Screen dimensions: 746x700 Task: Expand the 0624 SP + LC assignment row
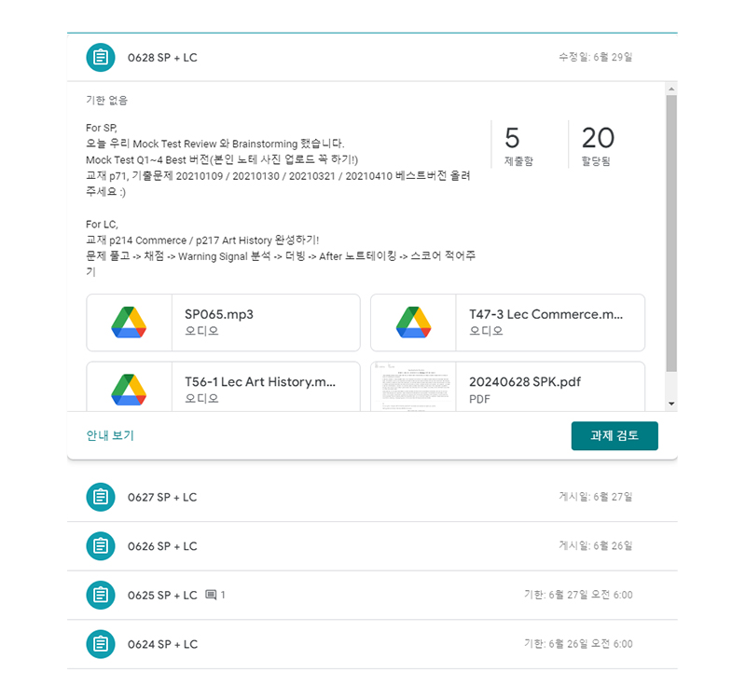[x=373, y=644]
